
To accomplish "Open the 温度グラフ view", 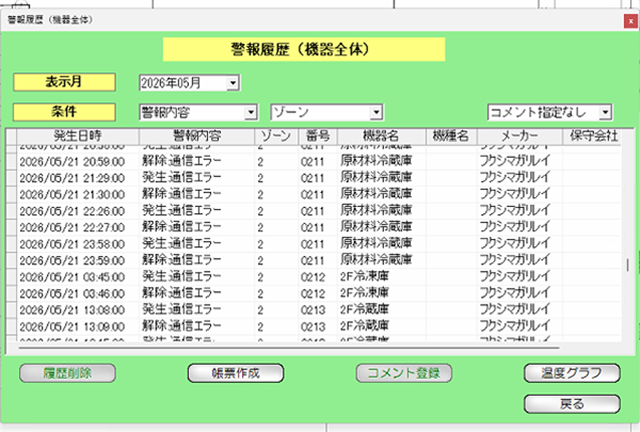I will (572, 373).
